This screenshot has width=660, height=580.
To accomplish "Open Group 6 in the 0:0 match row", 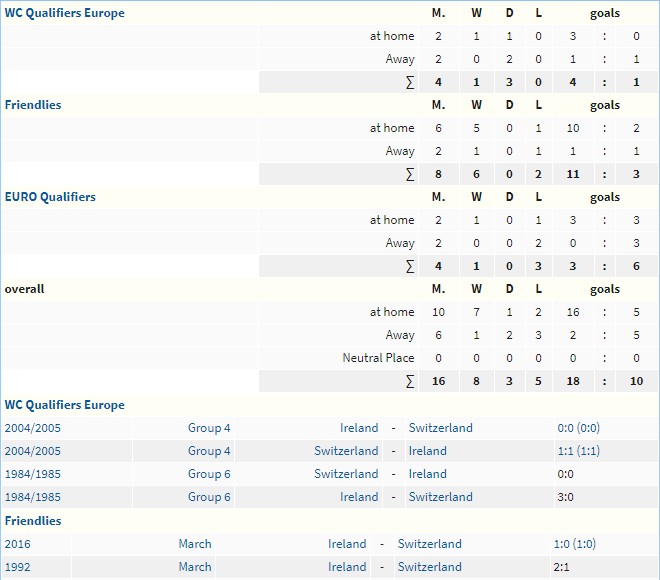I will (x=209, y=474).
